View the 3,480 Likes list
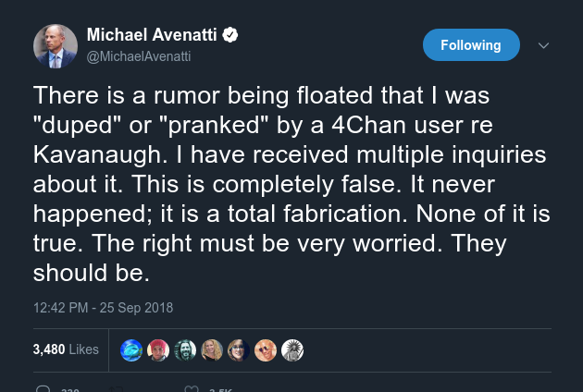Screen dimensions: 583x392 click(66, 349)
